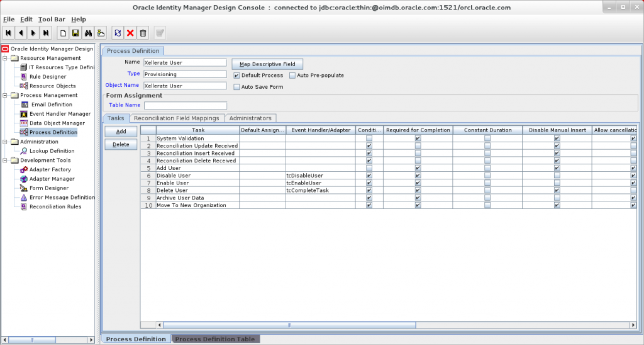
Task: Click the New blank document icon
Action: tap(63, 33)
